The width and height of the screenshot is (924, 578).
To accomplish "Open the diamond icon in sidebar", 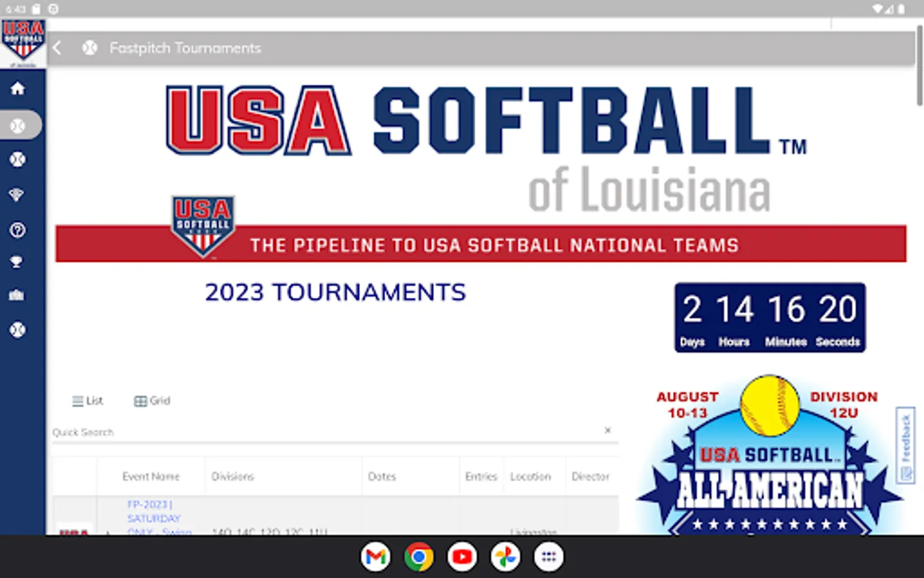I will pyautogui.click(x=17, y=195).
